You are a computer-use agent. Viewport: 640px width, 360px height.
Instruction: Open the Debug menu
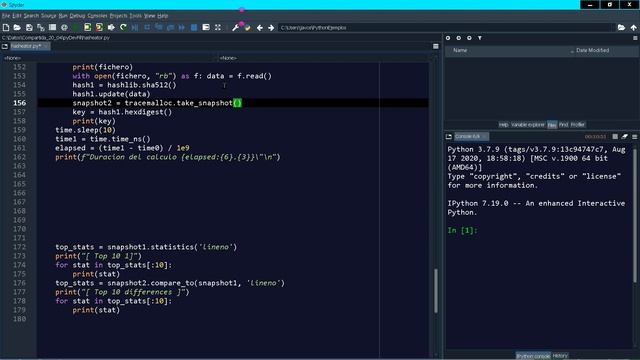point(77,16)
